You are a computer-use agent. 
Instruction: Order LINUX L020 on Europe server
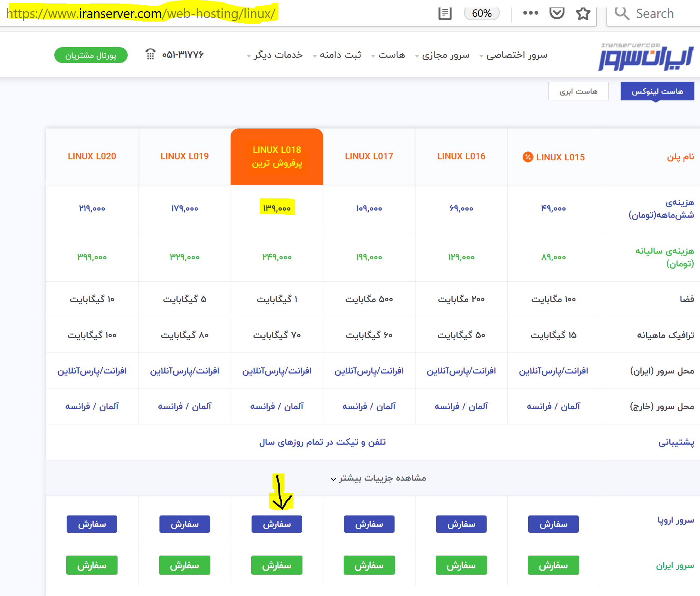click(92, 524)
